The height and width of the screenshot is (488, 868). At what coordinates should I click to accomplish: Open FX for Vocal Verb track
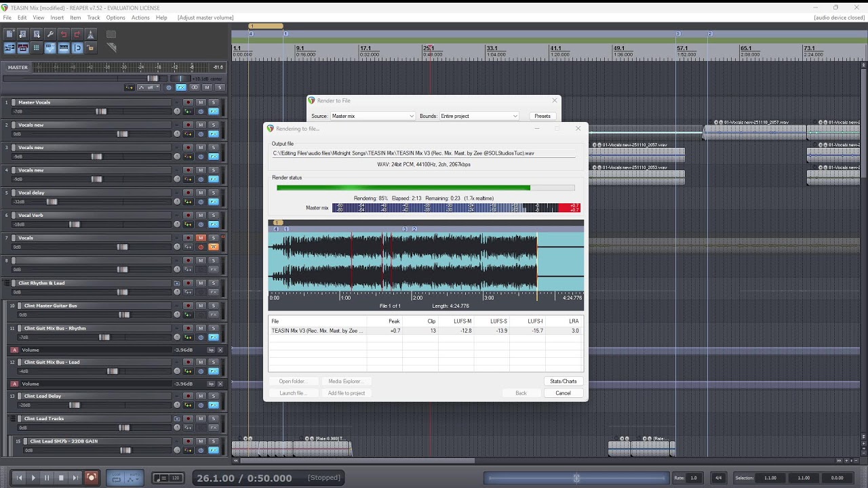point(214,224)
